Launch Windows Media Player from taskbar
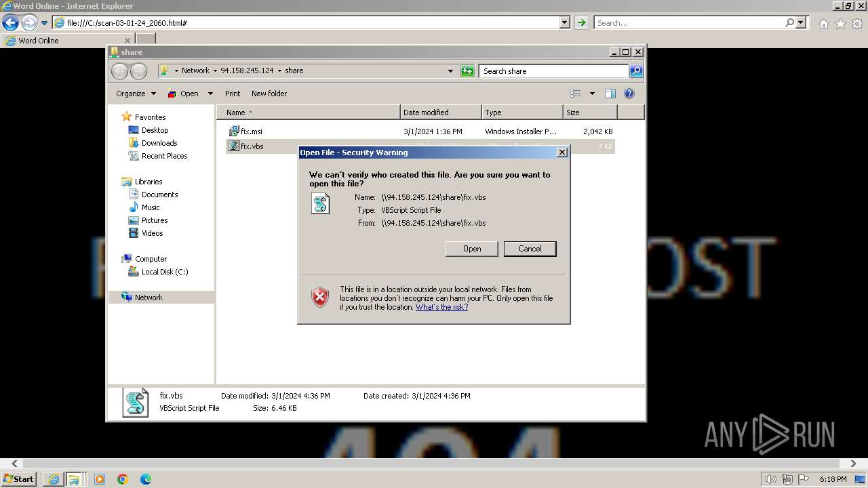This screenshot has width=868, height=488. click(100, 479)
